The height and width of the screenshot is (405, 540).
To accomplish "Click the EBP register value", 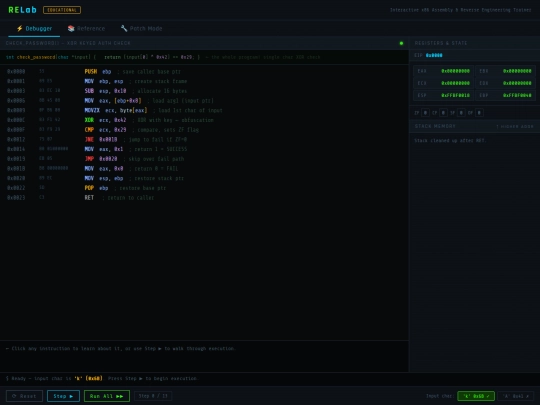I will tap(517, 95).
